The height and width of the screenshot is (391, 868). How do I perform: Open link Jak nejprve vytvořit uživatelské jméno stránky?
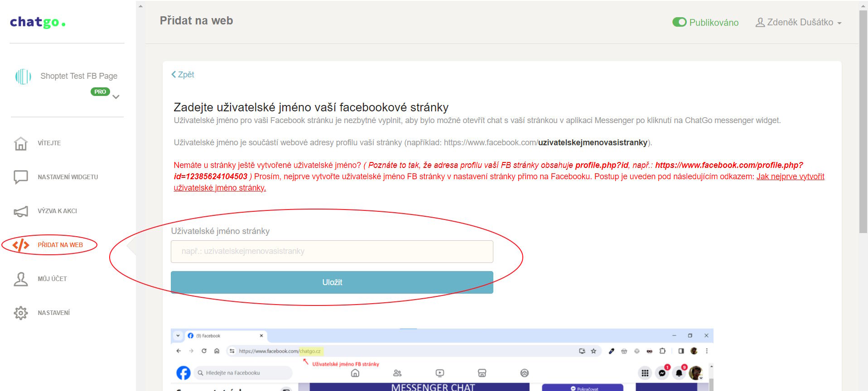[790, 176]
